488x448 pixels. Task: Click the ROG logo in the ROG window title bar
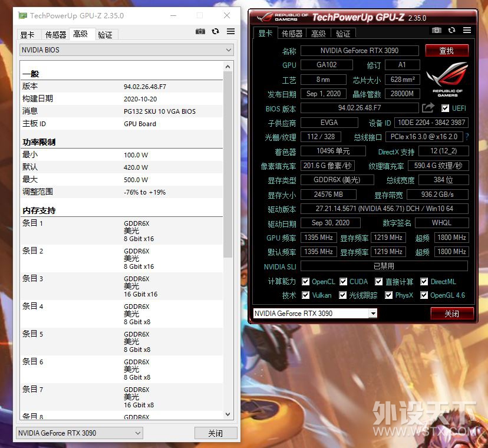click(265, 17)
